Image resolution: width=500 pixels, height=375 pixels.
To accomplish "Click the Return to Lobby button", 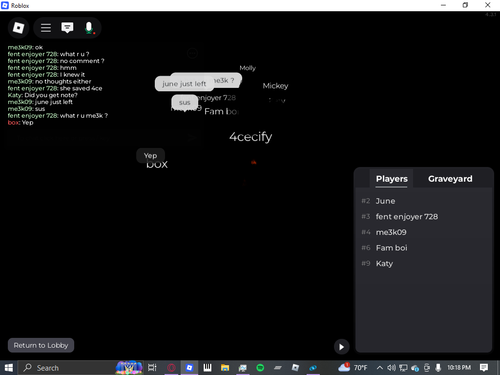I will click(41, 345).
